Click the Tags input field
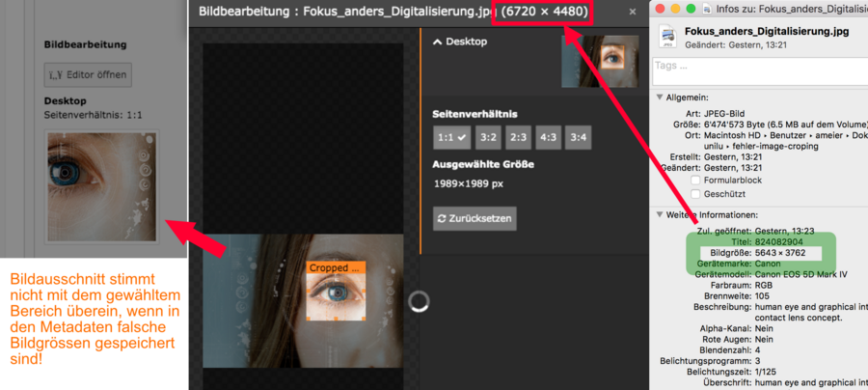 [760, 70]
